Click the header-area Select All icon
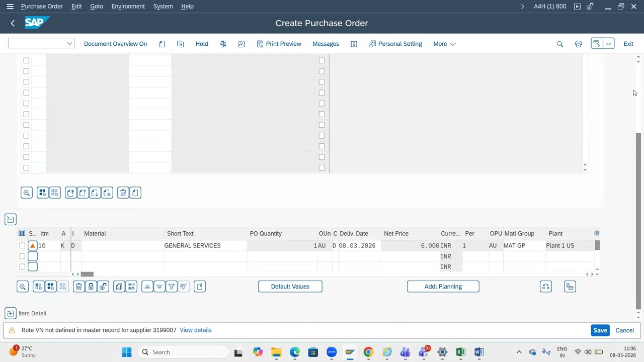 pyautogui.click(x=42, y=193)
